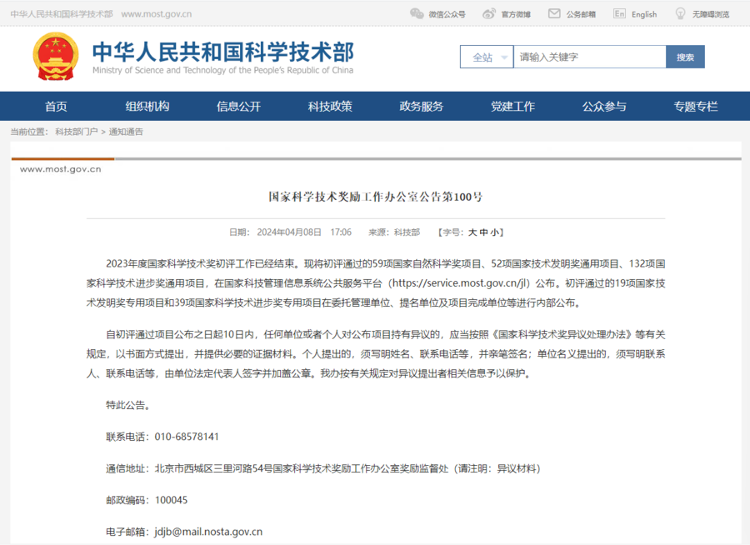Click the postal code 100045
The image size is (750, 545).
[x=171, y=501]
